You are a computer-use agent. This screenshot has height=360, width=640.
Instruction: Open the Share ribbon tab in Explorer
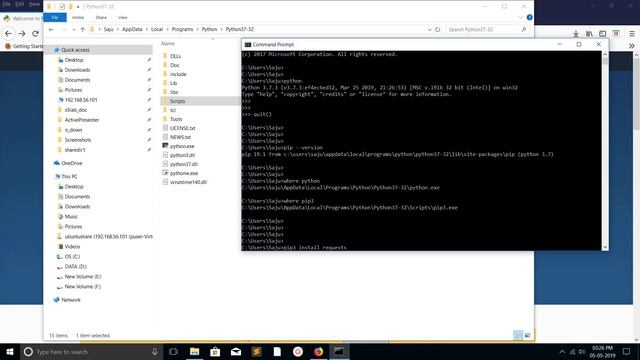point(101,18)
